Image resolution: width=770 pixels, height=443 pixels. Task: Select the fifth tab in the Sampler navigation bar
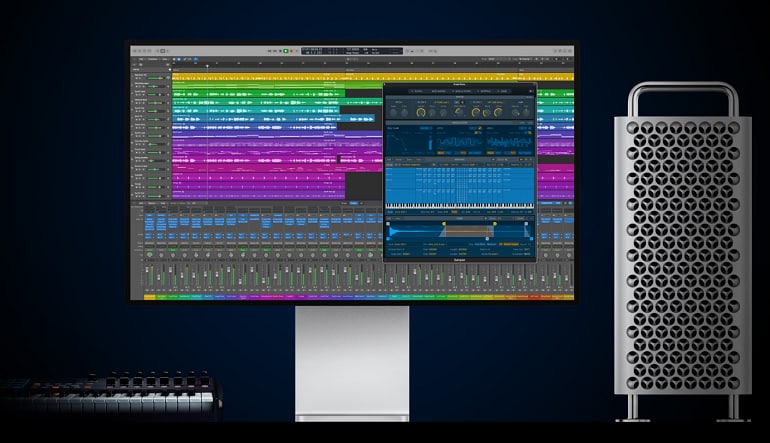point(503,91)
